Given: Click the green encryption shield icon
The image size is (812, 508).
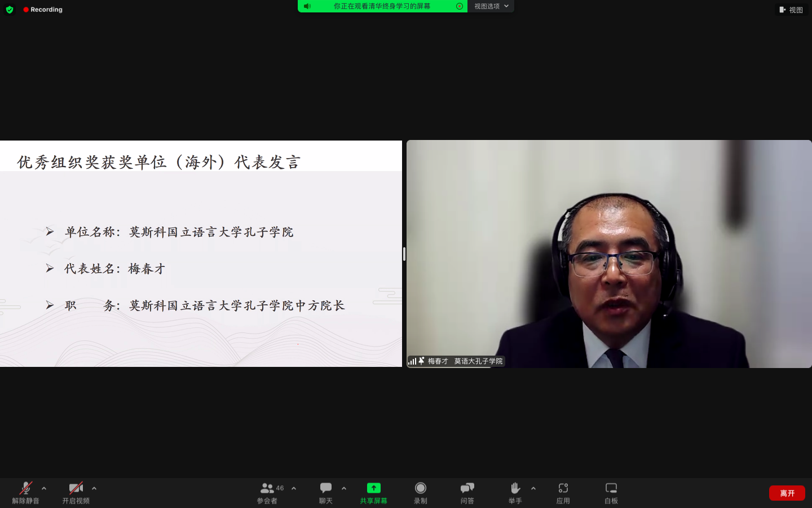Looking at the screenshot, I should (x=10, y=10).
